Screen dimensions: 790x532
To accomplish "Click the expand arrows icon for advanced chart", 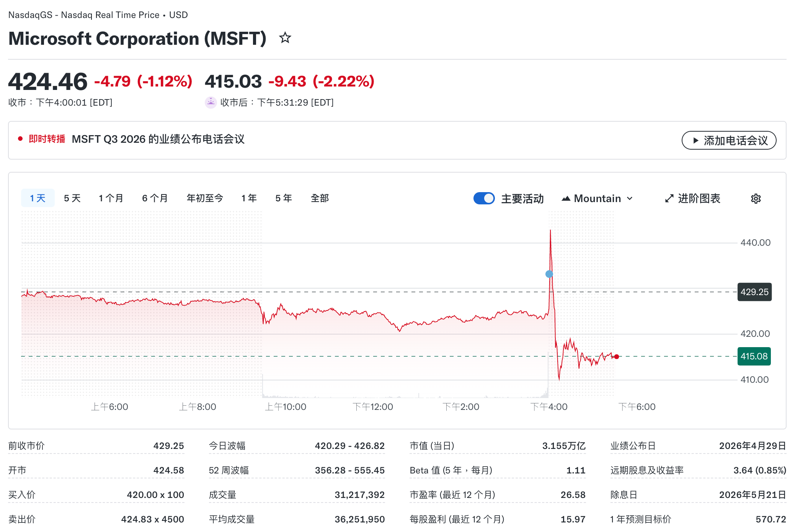I will [669, 199].
